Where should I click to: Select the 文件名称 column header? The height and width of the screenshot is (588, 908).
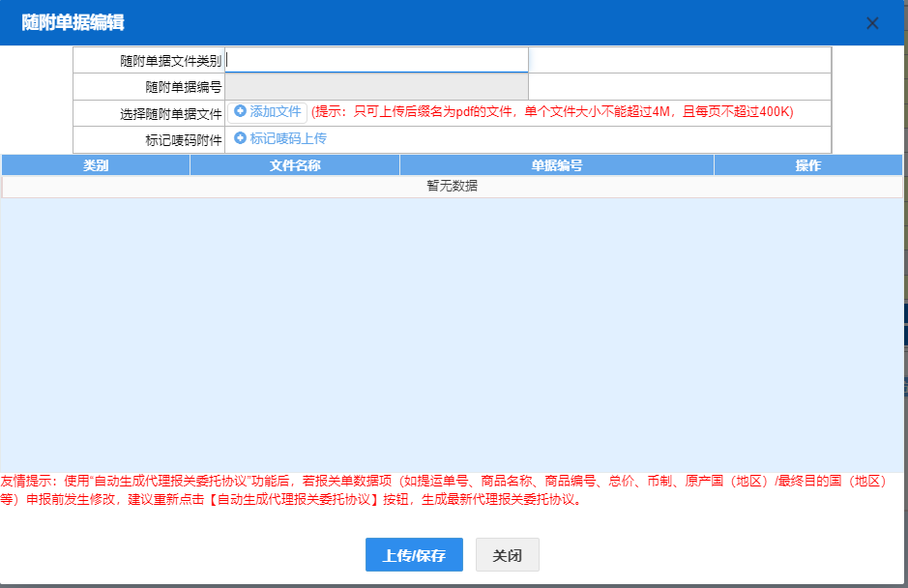point(295,165)
